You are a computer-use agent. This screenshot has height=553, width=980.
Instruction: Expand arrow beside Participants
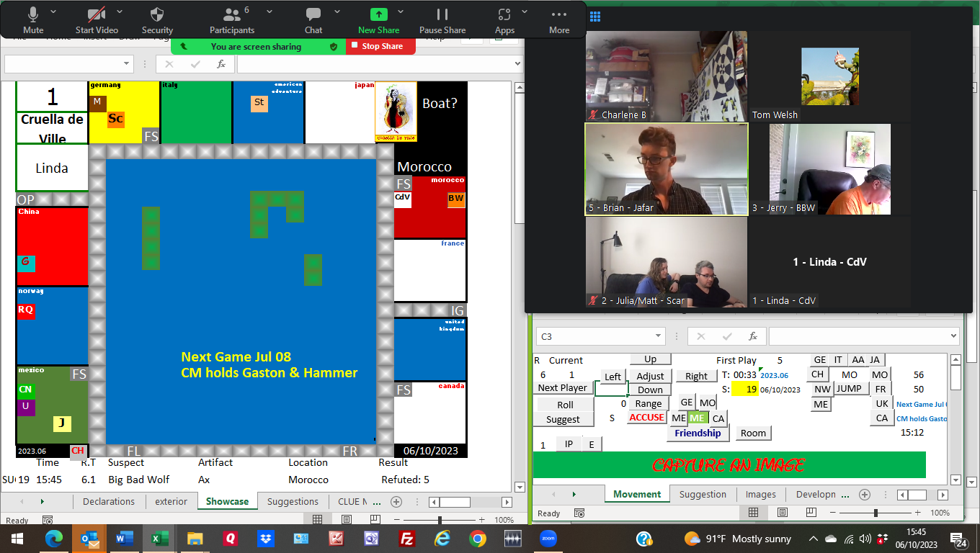[x=269, y=12]
